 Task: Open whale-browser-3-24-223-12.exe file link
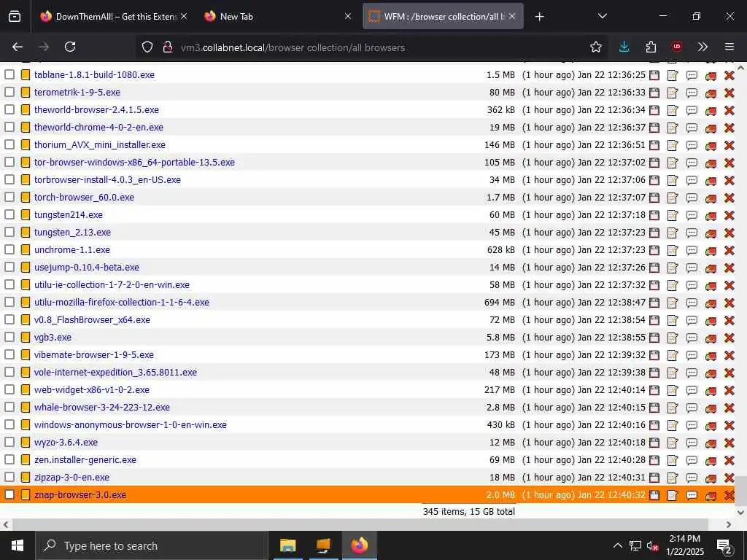[102, 407]
